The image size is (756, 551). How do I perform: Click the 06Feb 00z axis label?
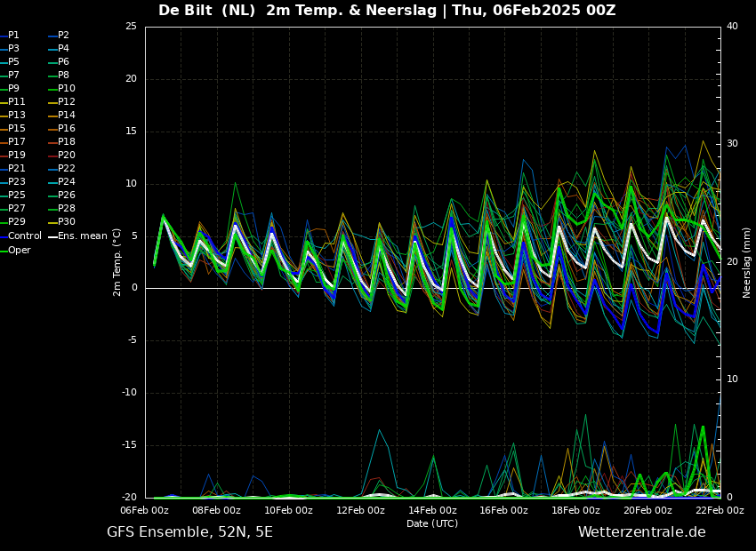point(145,510)
